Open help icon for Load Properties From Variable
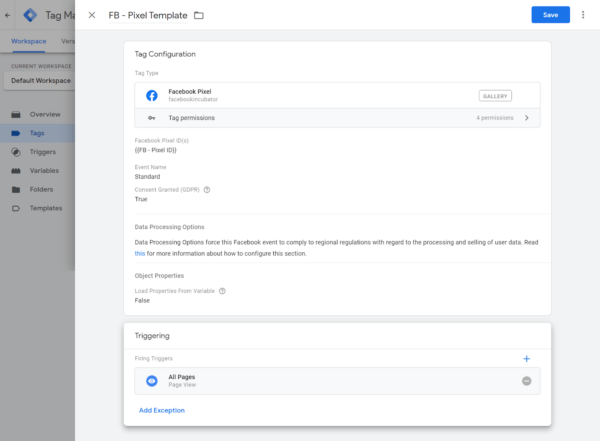The image size is (600, 441). (222, 291)
